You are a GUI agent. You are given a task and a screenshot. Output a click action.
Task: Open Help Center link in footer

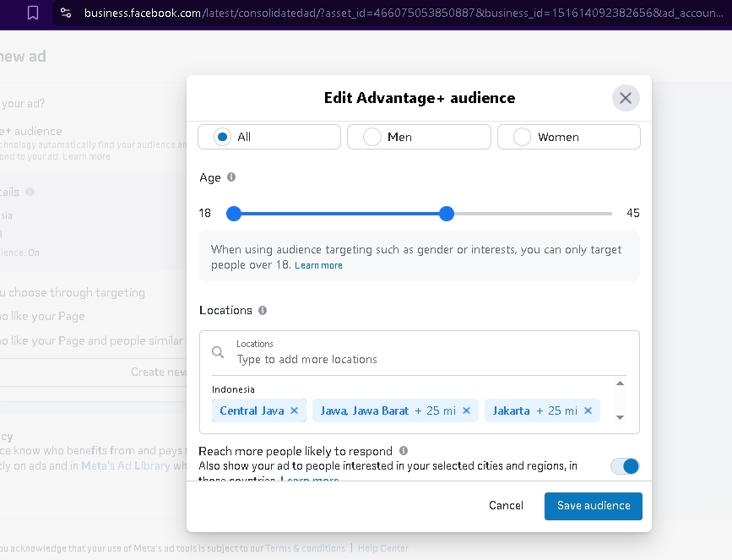(383, 548)
